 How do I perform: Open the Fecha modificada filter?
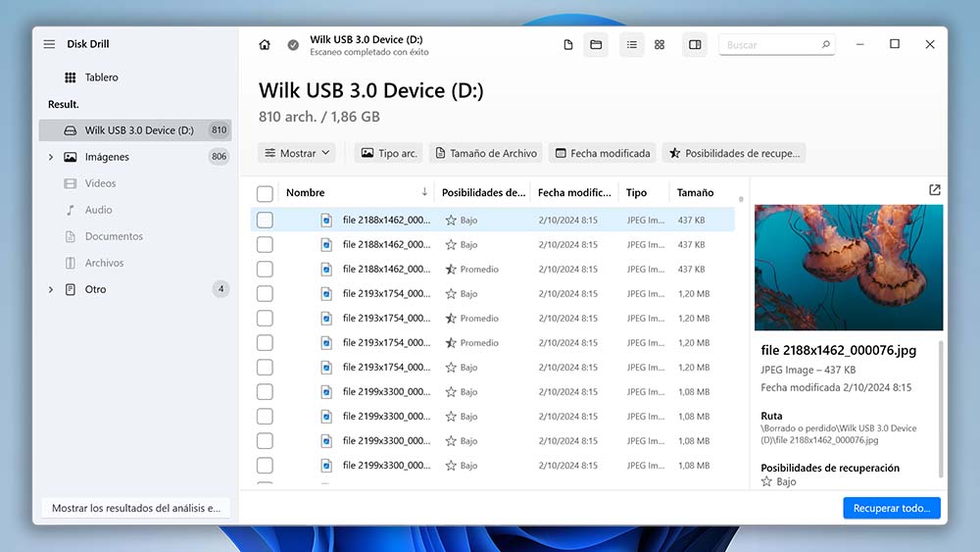(x=603, y=153)
